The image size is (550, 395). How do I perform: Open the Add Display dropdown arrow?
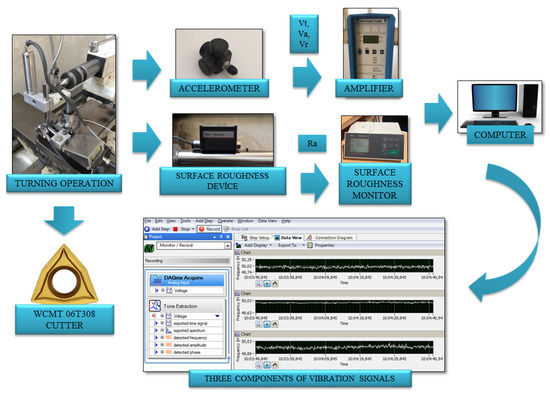pos(270,245)
